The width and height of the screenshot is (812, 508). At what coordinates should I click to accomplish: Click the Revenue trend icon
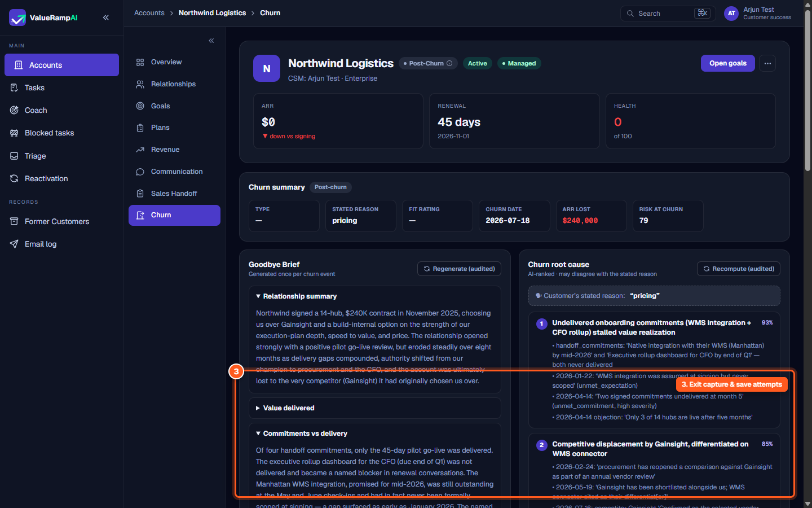click(140, 150)
